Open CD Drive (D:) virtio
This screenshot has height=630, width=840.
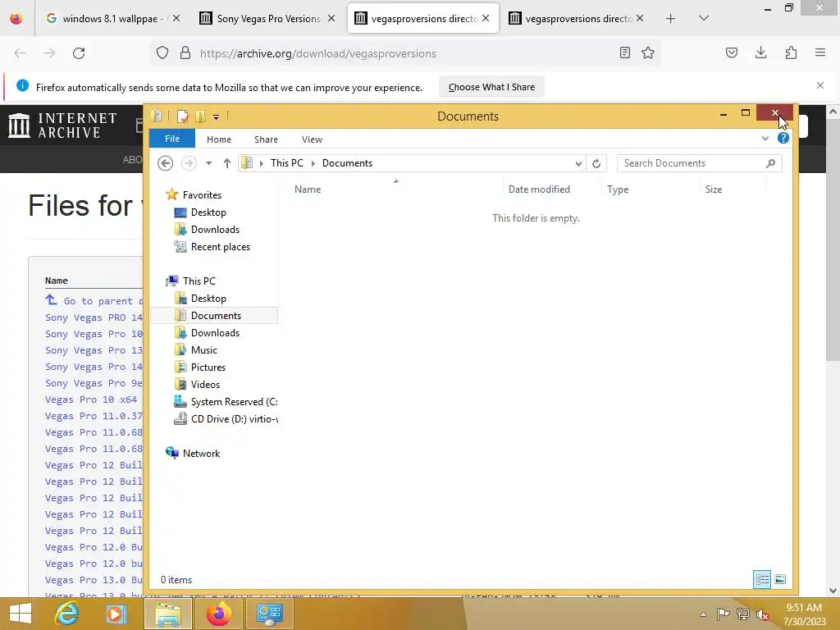[234, 419]
